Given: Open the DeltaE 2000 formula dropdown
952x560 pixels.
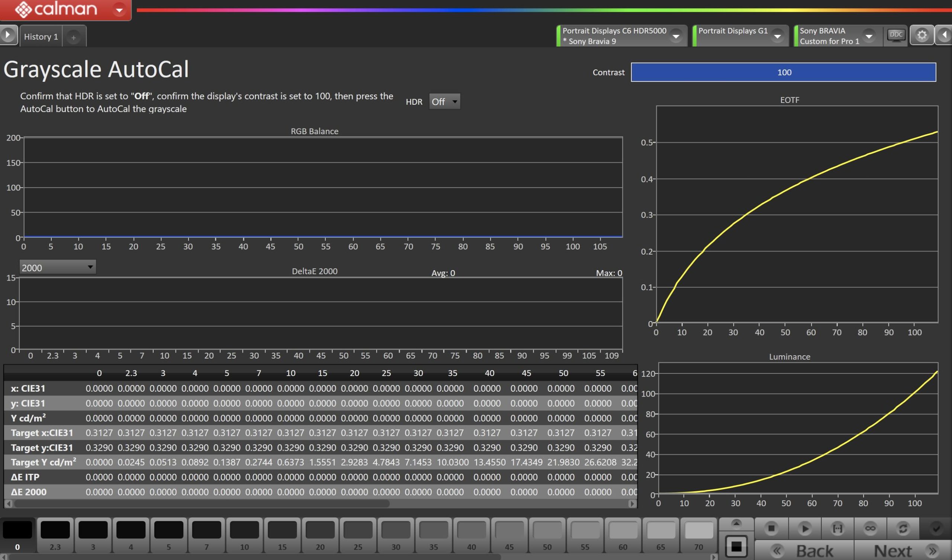Looking at the screenshot, I should (x=57, y=267).
